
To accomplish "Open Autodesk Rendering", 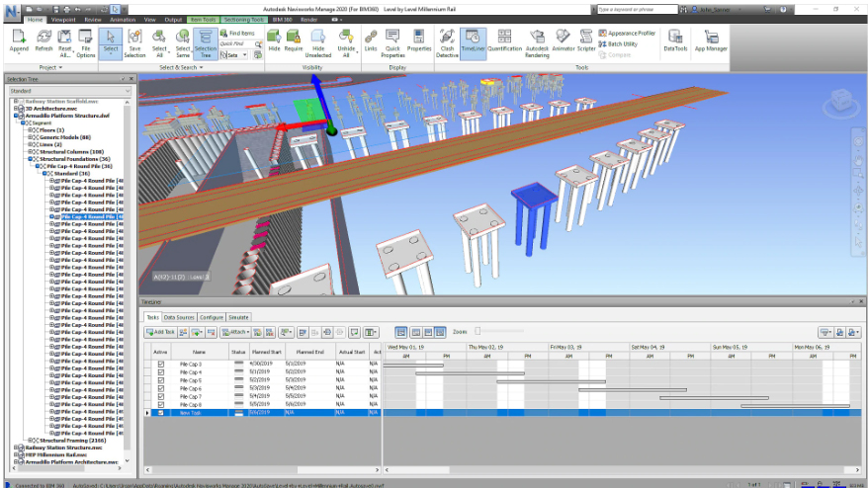I will pyautogui.click(x=537, y=42).
